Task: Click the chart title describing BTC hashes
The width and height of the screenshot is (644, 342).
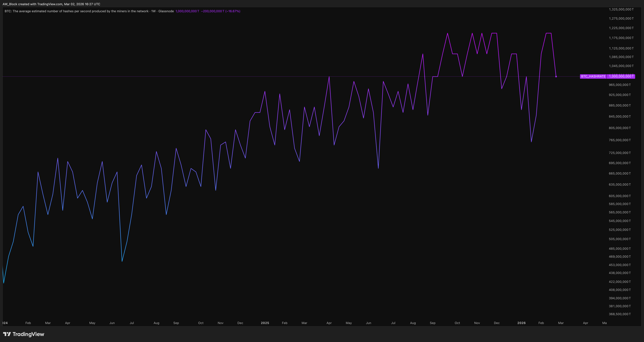Action: (x=76, y=11)
